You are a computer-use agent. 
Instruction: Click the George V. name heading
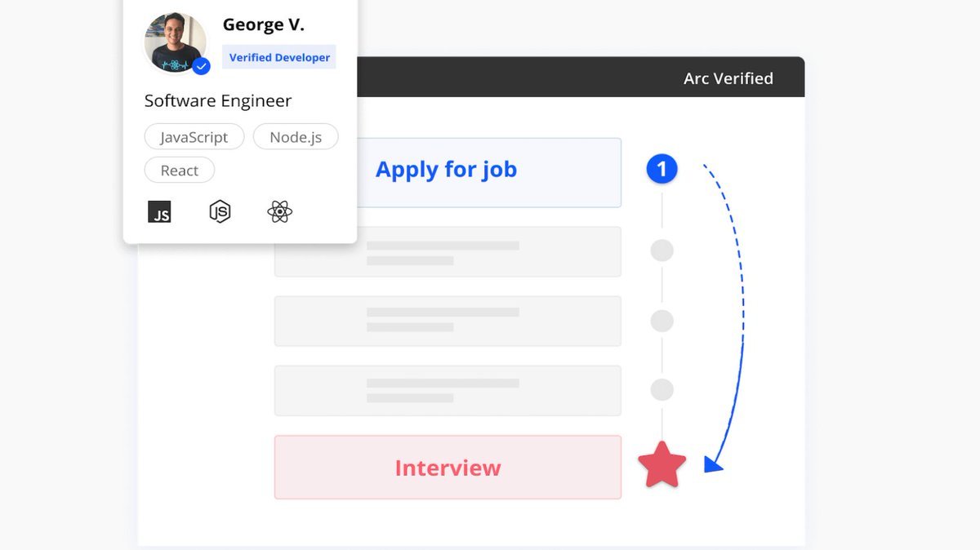264,24
